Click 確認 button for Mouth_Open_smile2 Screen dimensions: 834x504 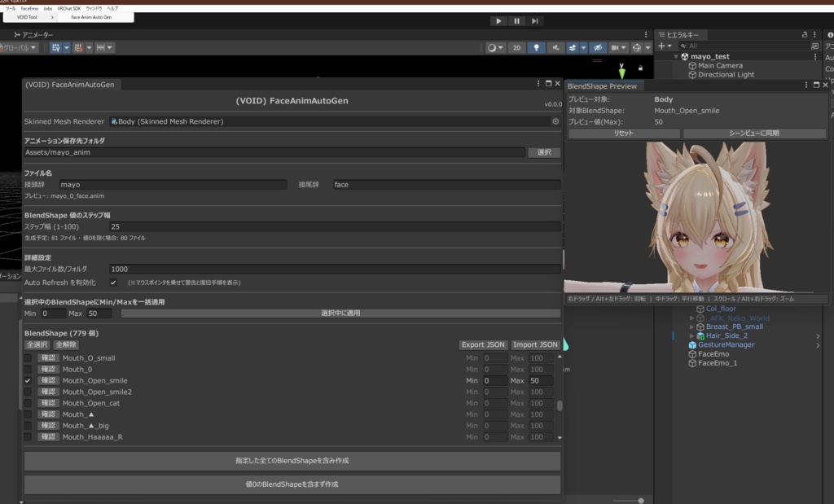(48, 392)
